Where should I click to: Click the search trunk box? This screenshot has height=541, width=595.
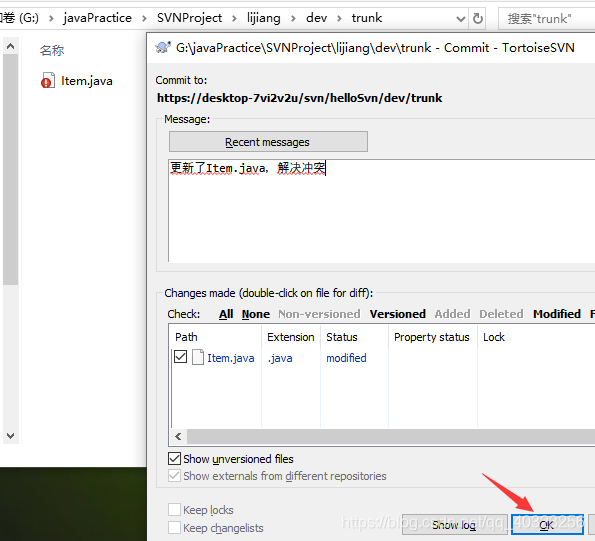[x=546, y=18]
